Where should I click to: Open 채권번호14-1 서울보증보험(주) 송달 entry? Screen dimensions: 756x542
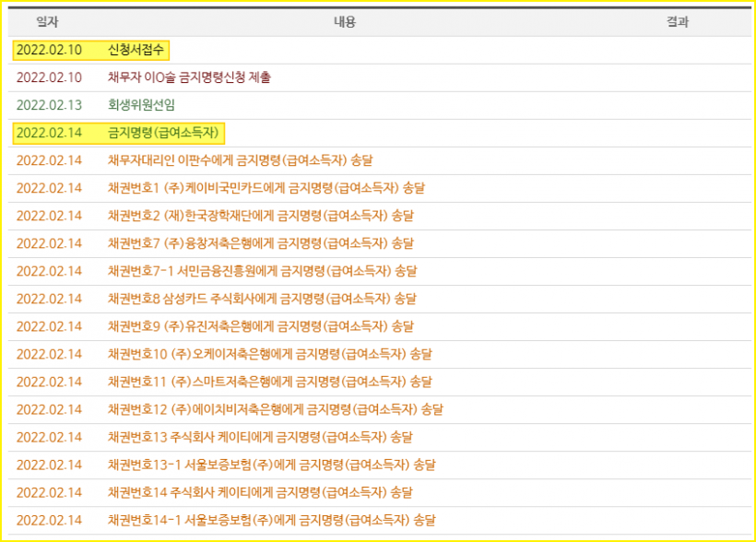[271, 520]
